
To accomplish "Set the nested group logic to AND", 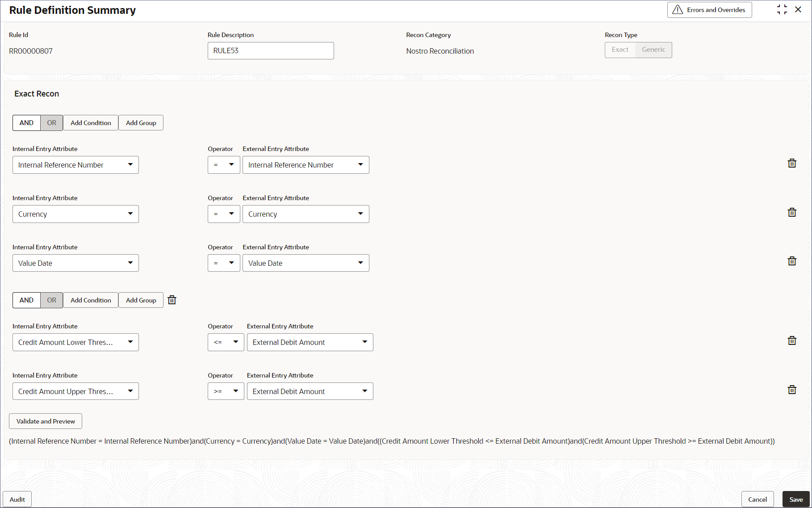I will coord(26,300).
